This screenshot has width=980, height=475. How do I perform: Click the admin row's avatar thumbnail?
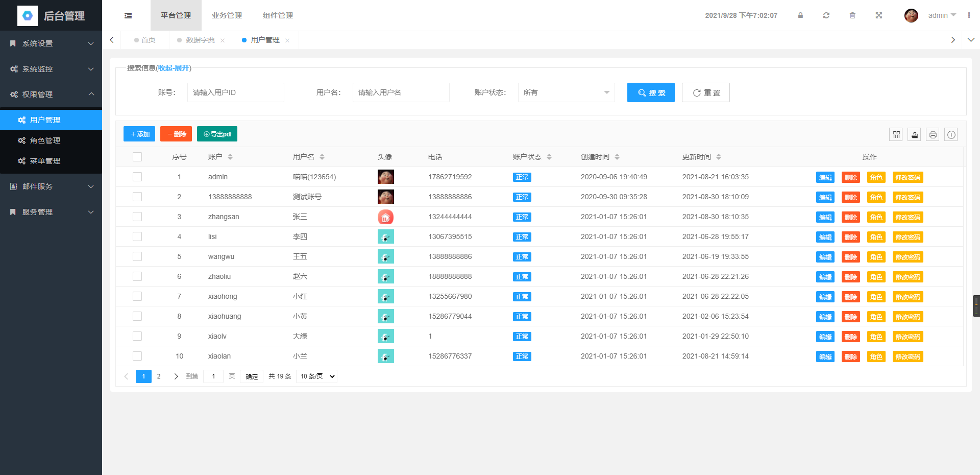coord(386,177)
